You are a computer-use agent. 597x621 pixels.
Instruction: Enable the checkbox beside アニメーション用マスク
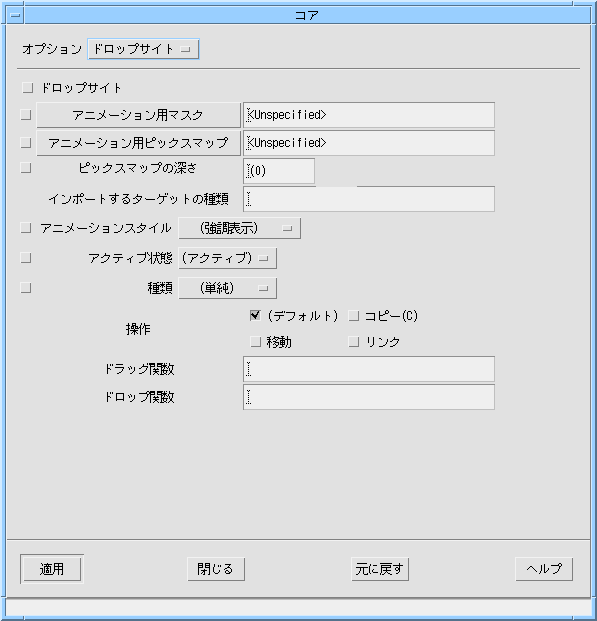pos(26,115)
